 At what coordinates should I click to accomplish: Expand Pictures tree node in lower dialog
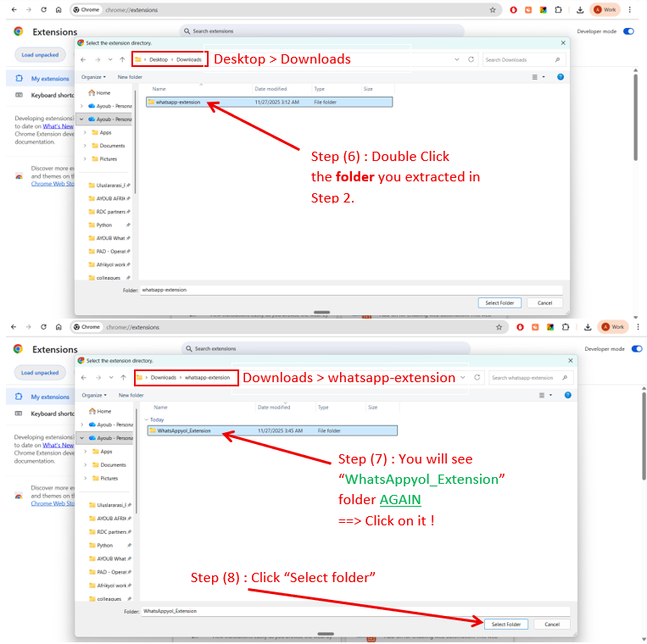point(85,478)
